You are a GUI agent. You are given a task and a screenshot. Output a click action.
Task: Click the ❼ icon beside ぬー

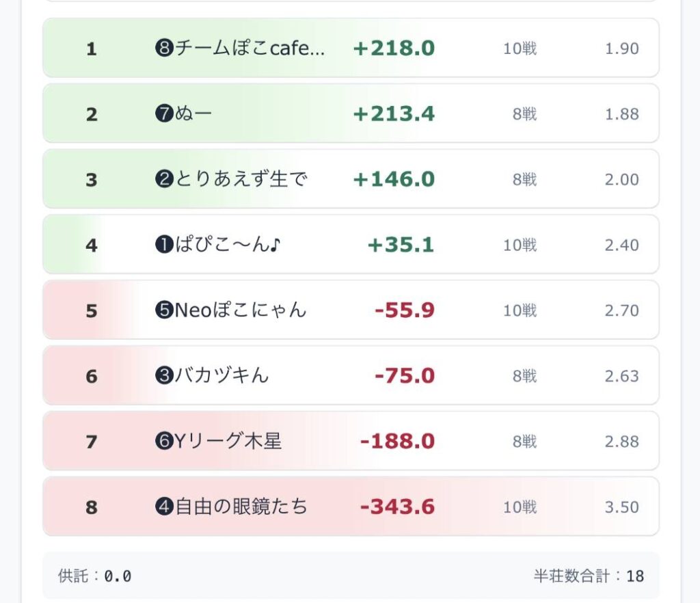click(x=165, y=114)
